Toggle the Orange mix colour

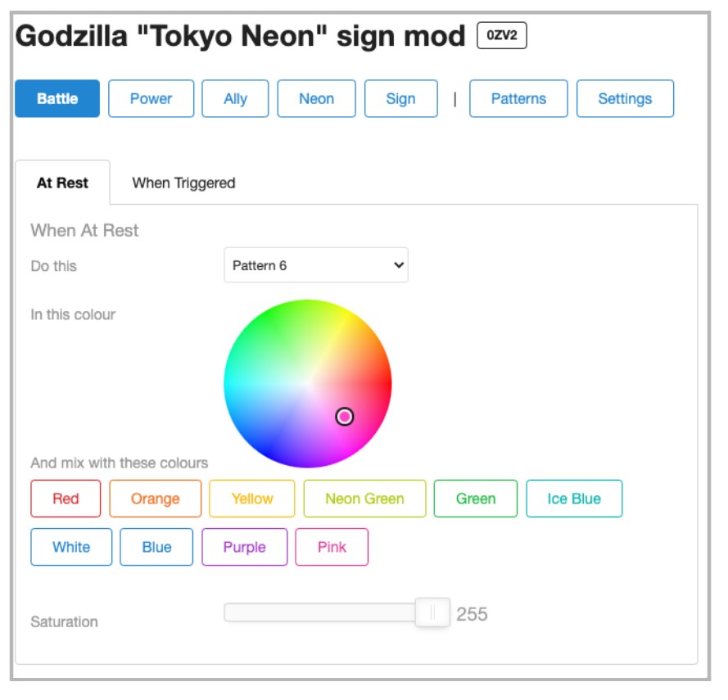point(156,499)
